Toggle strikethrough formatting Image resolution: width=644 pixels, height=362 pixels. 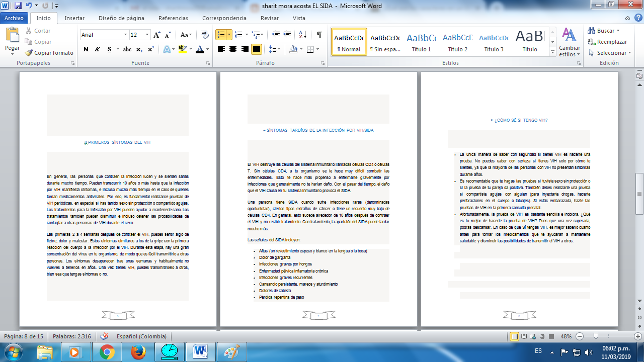click(127, 50)
